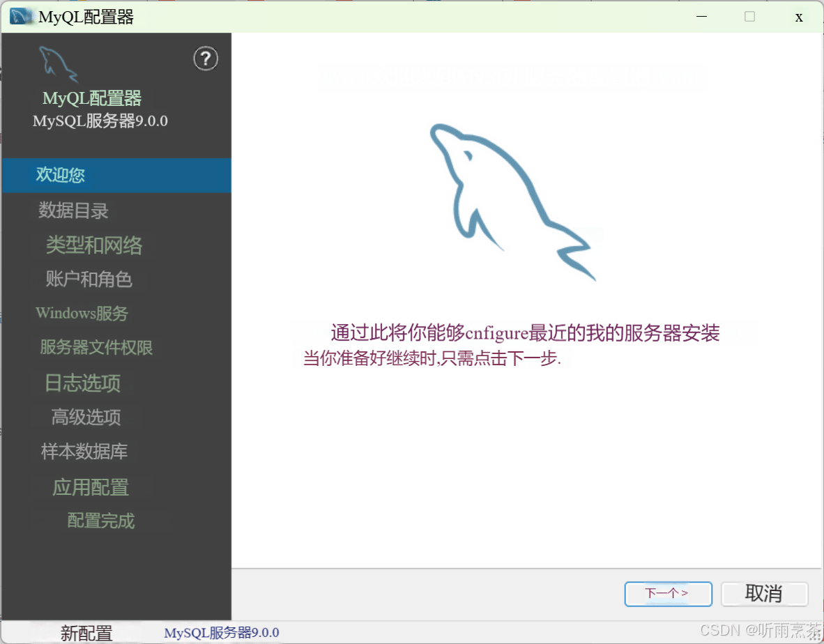Select the 高级选项 step
Screen dimensions: 824x644
coord(86,417)
